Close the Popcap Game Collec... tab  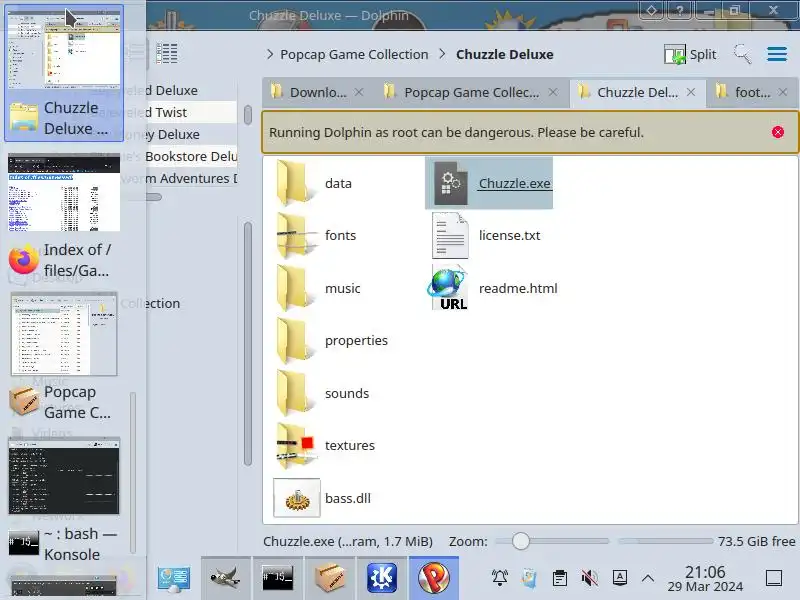(553, 92)
